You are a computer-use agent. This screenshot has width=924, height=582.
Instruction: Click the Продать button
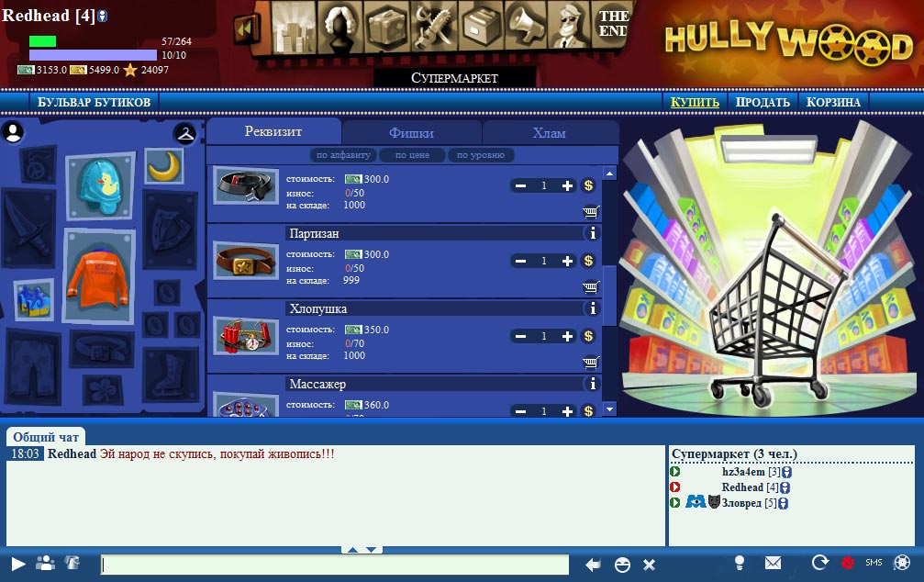tap(763, 102)
